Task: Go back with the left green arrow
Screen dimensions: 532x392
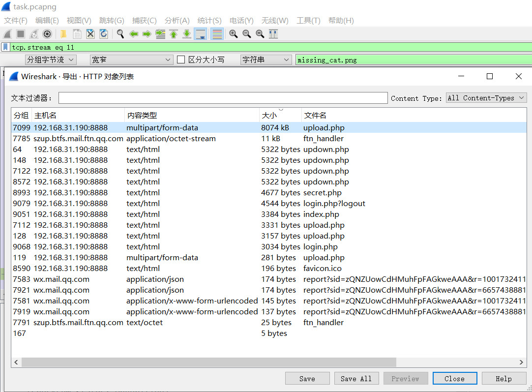Action: [134, 34]
